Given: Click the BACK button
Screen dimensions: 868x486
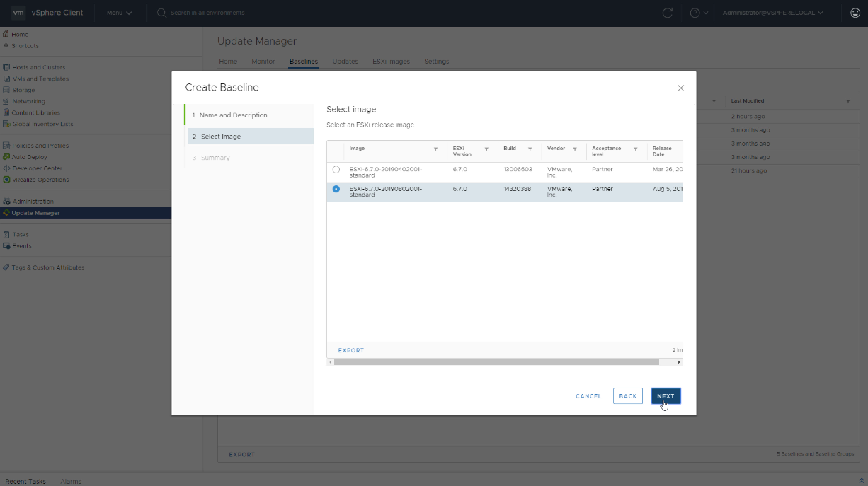Looking at the screenshot, I should tap(628, 396).
